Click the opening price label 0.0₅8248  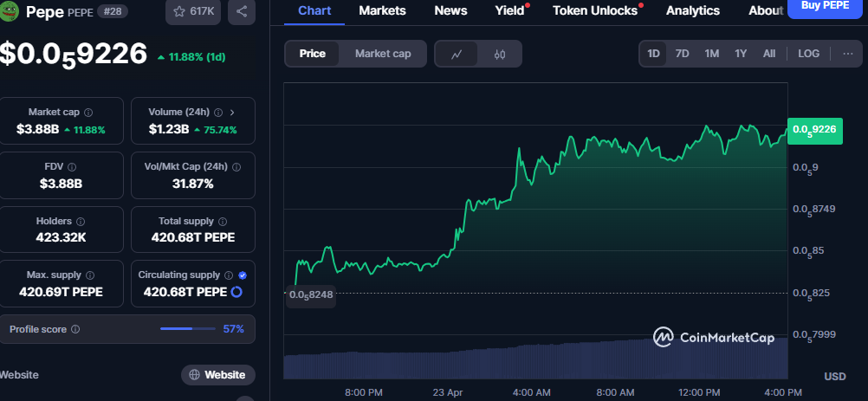click(x=310, y=294)
